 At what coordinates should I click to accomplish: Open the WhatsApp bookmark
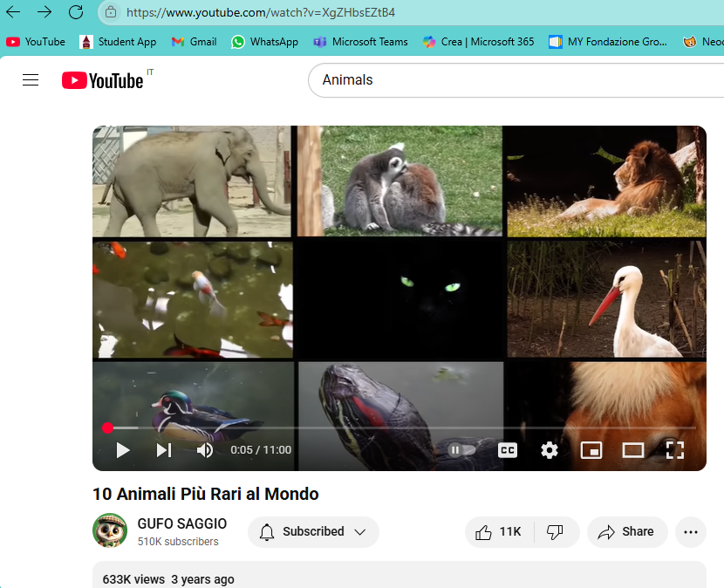[x=264, y=42]
